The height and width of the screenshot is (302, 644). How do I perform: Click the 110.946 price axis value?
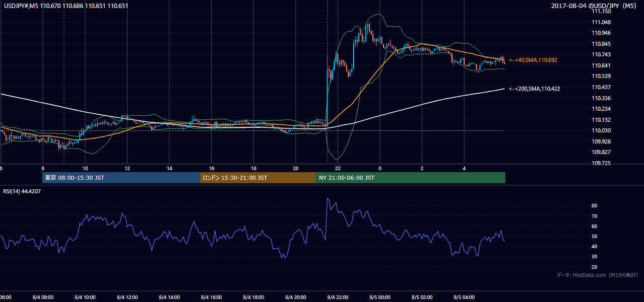(601, 33)
